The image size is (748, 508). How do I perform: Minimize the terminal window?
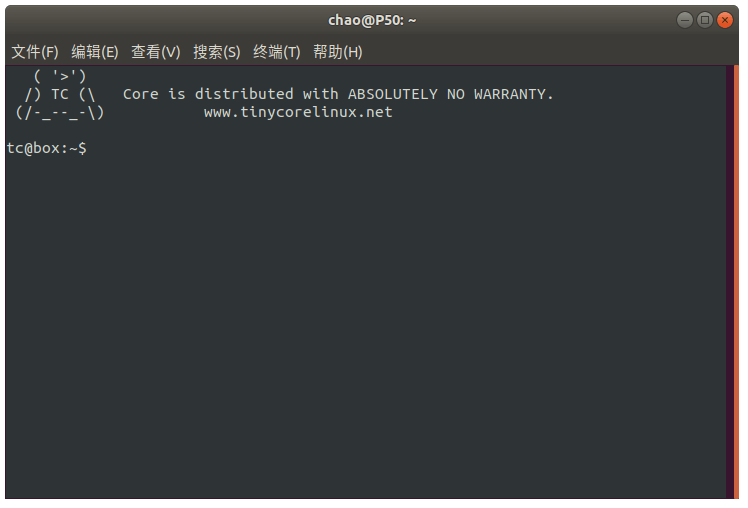tap(685, 20)
